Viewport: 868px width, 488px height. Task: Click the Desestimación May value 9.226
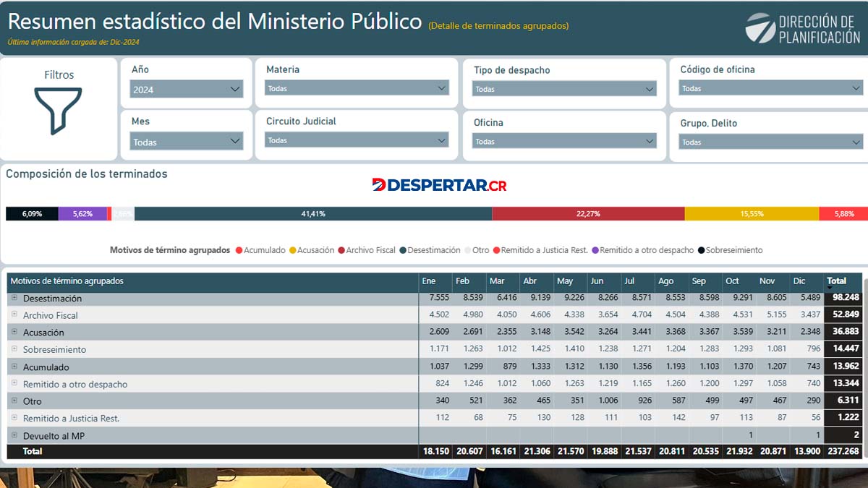tap(572, 298)
